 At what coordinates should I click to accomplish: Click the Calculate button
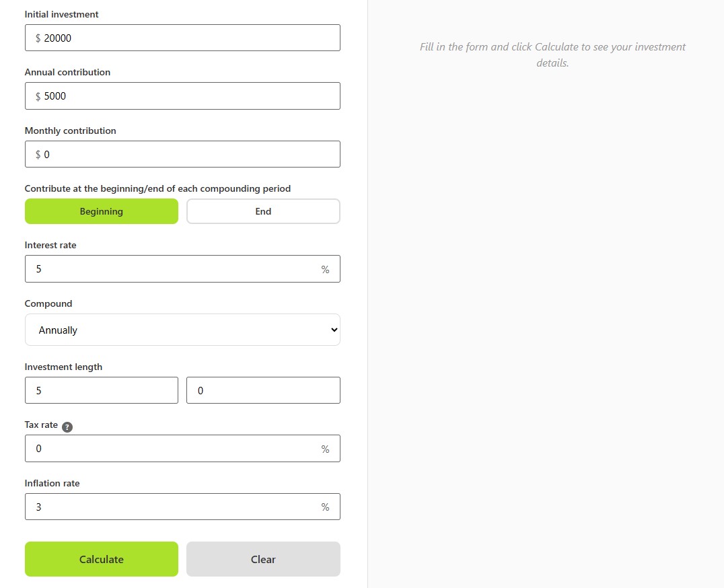tap(101, 559)
